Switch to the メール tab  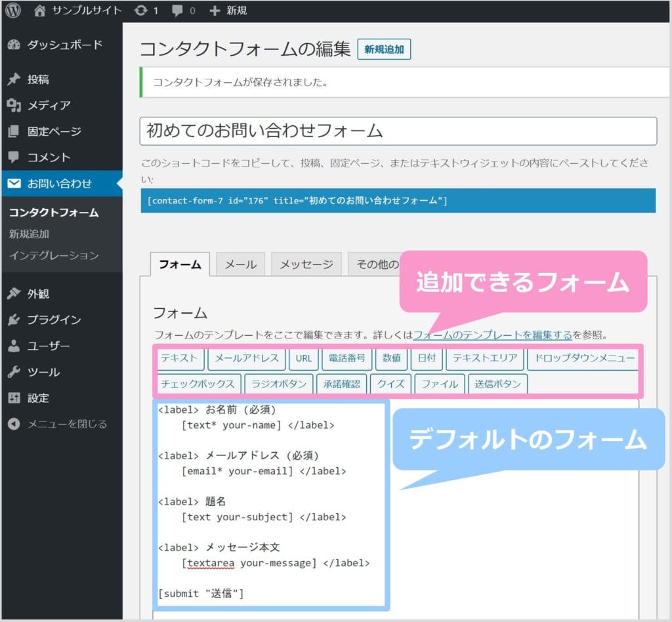240,264
